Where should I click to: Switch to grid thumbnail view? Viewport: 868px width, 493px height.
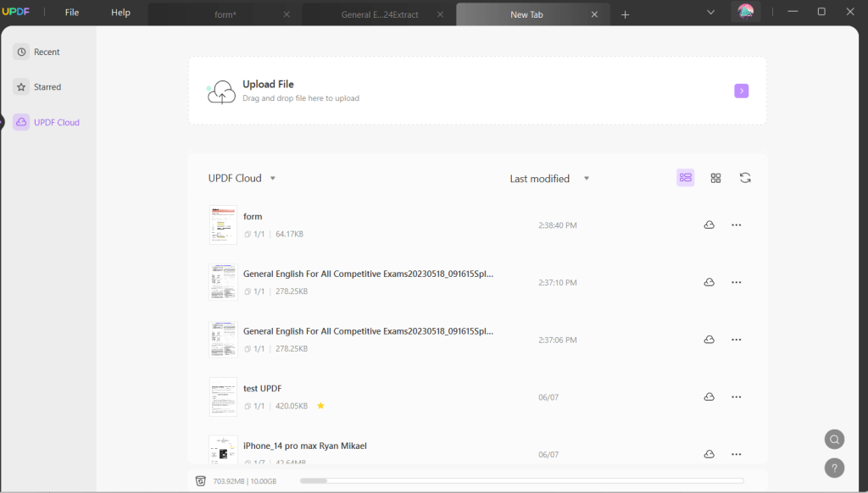pyautogui.click(x=715, y=178)
